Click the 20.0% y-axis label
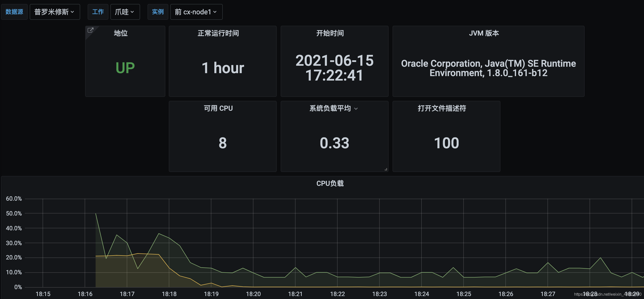644x299 pixels. click(14, 257)
